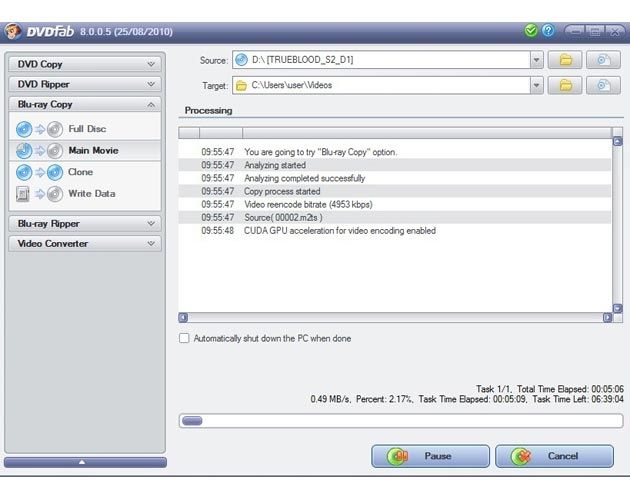Open source disc image icon button
630x500 pixels.
[603, 60]
